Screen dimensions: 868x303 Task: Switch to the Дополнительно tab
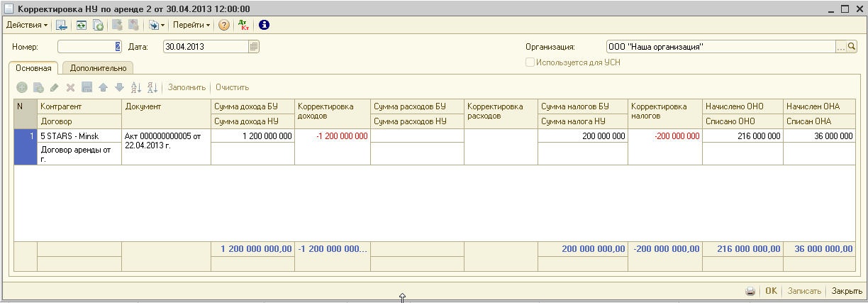click(x=98, y=68)
